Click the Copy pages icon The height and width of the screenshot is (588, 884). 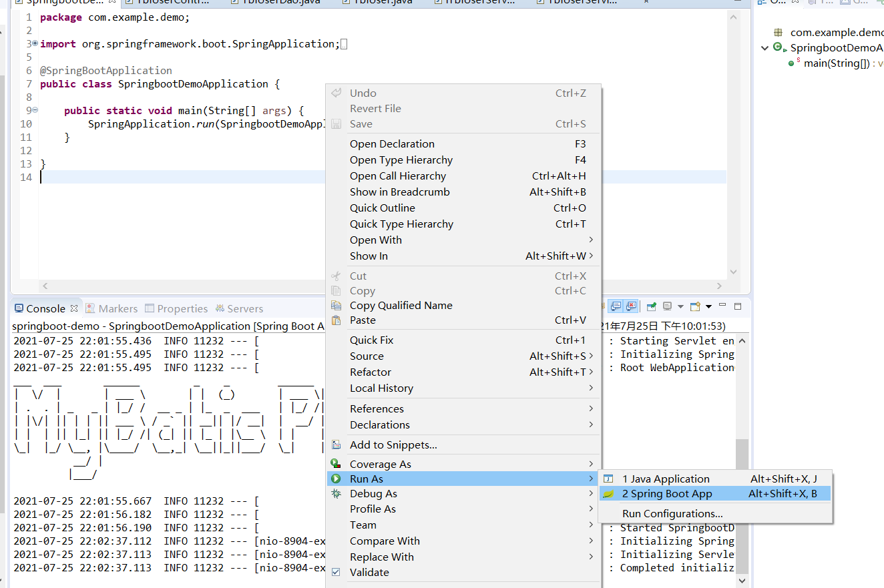(x=337, y=291)
